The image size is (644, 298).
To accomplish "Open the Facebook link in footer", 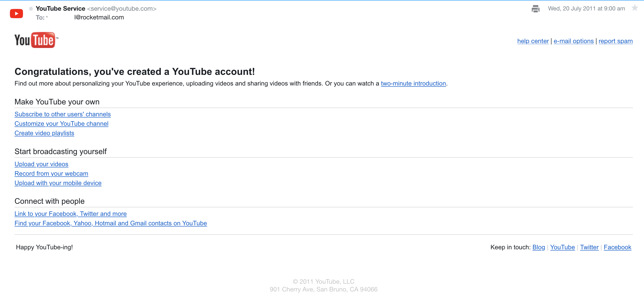I will click(617, 247).
